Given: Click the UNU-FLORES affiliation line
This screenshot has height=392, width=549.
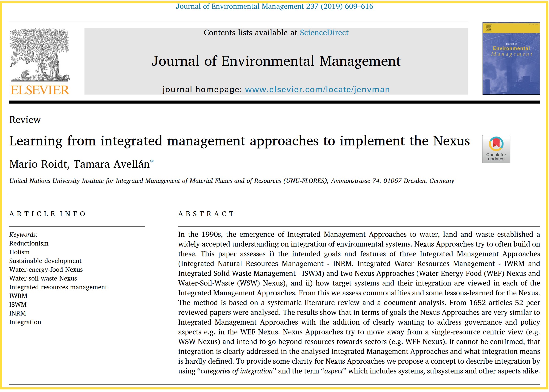Looking at the screenshot, I should [231, 181].
